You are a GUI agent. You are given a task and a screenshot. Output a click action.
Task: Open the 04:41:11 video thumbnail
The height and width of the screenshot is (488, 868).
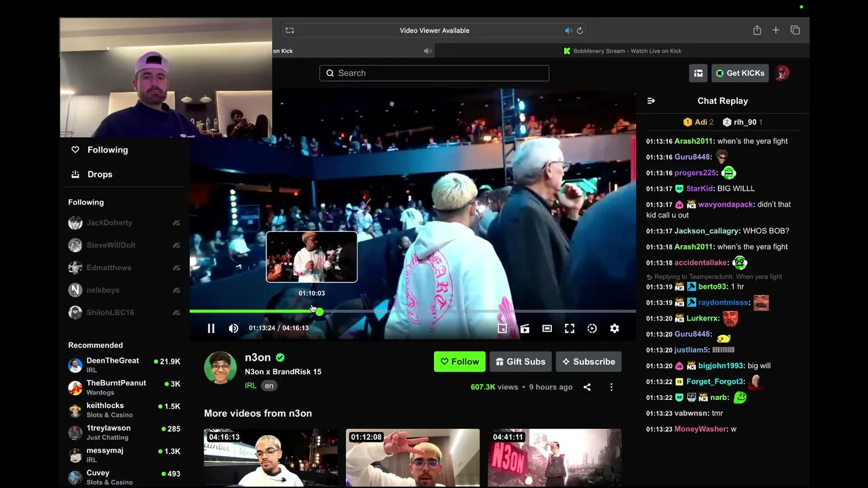[555, 458]
